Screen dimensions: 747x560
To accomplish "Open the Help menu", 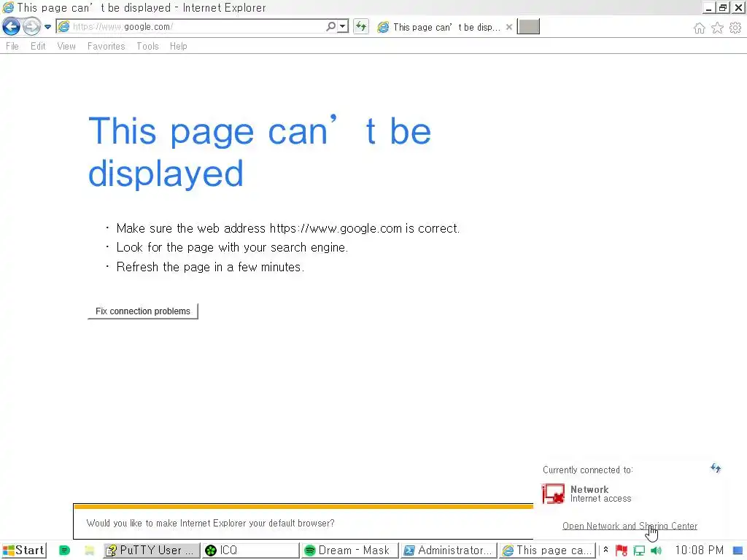I will tap(178, 46).
